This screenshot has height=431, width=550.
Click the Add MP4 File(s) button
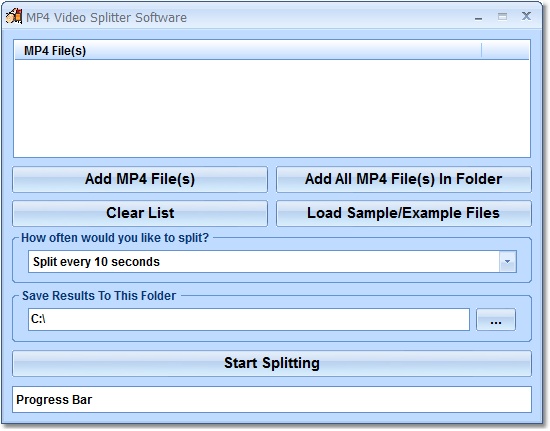click(x=140, y=179)
